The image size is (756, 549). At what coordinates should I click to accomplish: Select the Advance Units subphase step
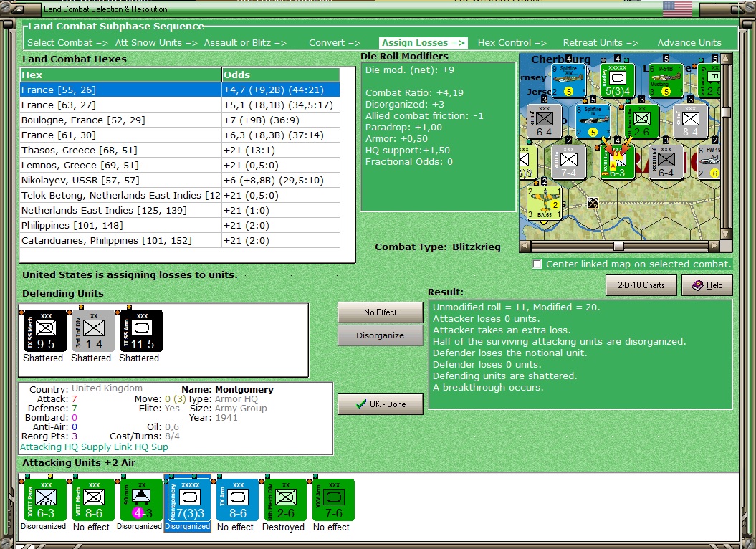[x=689, y=42]
